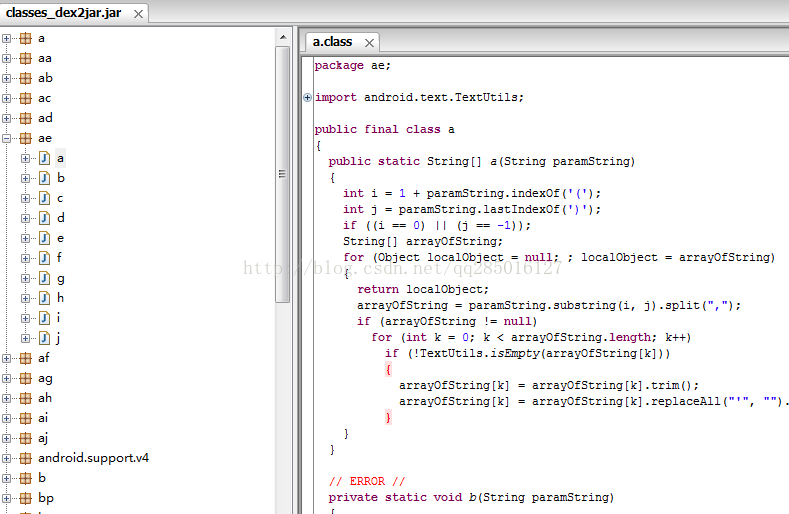Image resolution: width=789 pixels, height=514 pixels.
Task: Expand the import statements fold
Action: coord(307,97)
